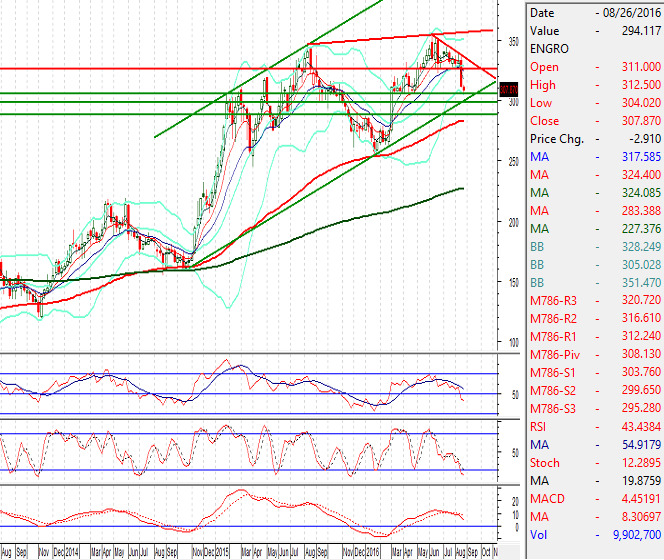Screen dimensions: 664x560
Task: Select the support value 299.650
Action: 641,390
